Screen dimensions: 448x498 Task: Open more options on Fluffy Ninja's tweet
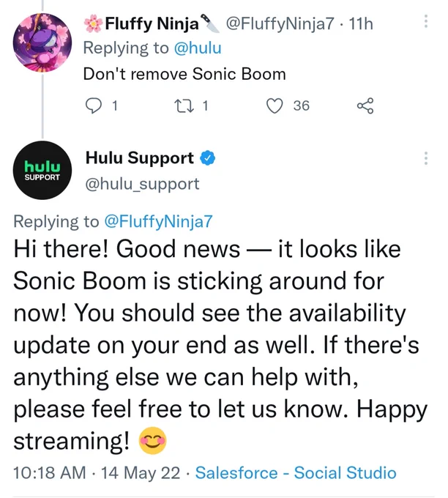(426, 21)
